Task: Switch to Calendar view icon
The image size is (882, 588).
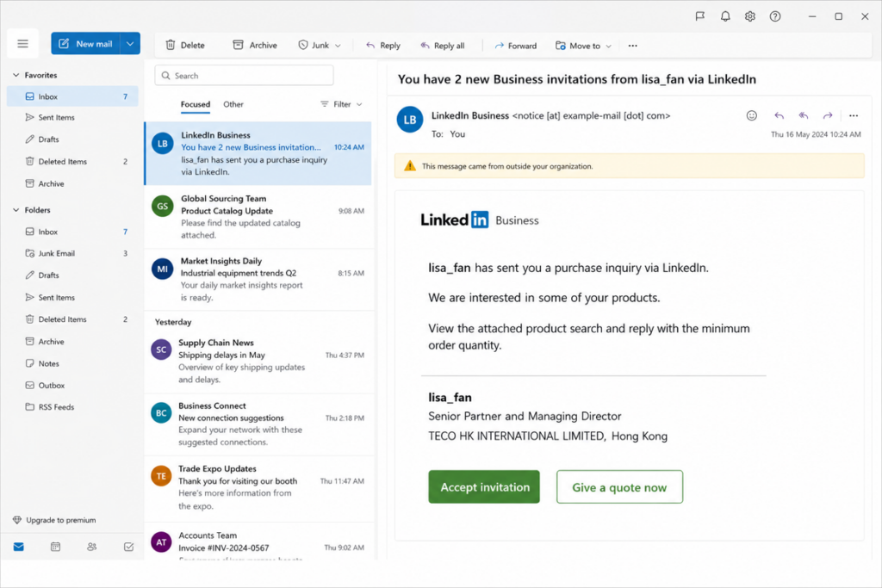Action: point(55,547)
